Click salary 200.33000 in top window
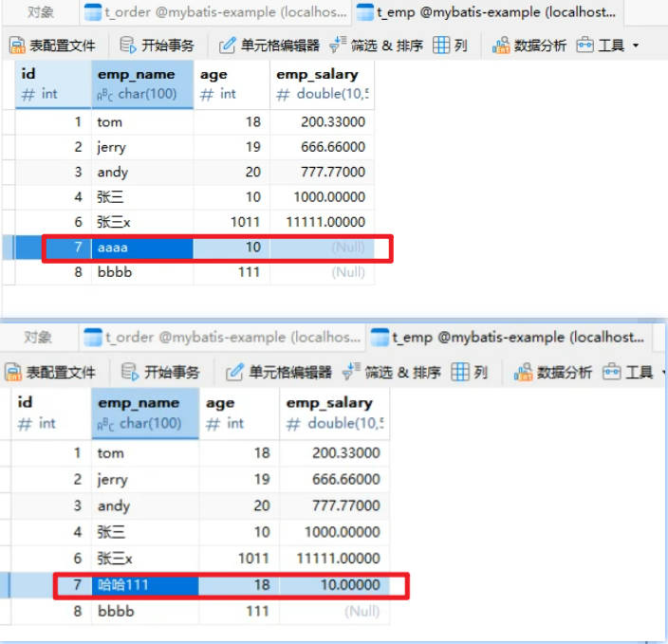 pyautogui.click(x=322, y=122)
